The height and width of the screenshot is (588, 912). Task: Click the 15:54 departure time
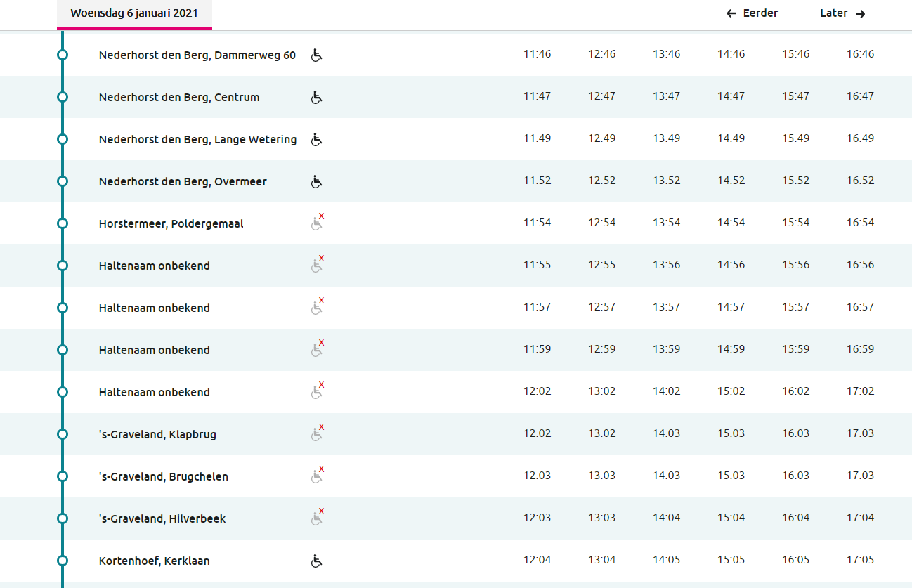(x=796, y=222)
